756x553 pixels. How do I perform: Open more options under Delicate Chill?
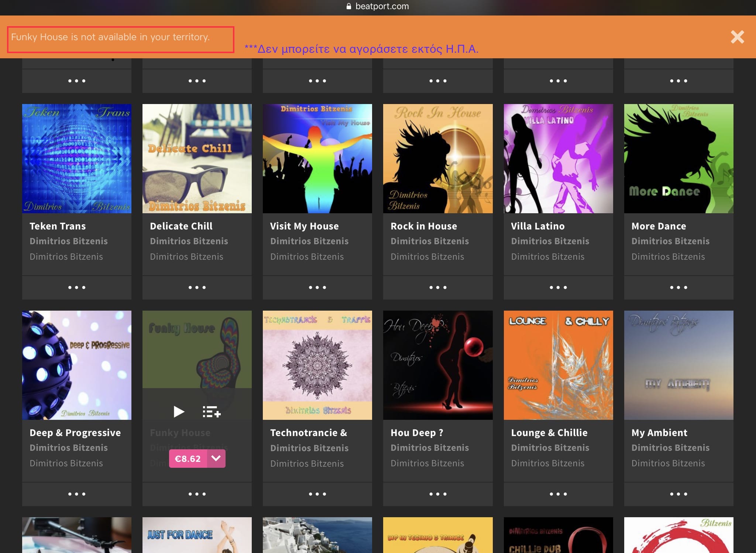click(x=197, y=287)
